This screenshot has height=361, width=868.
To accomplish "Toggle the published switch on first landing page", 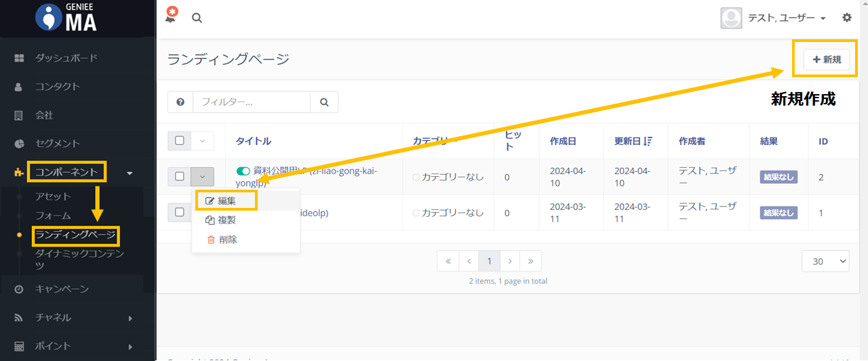I will click(243, 171).
